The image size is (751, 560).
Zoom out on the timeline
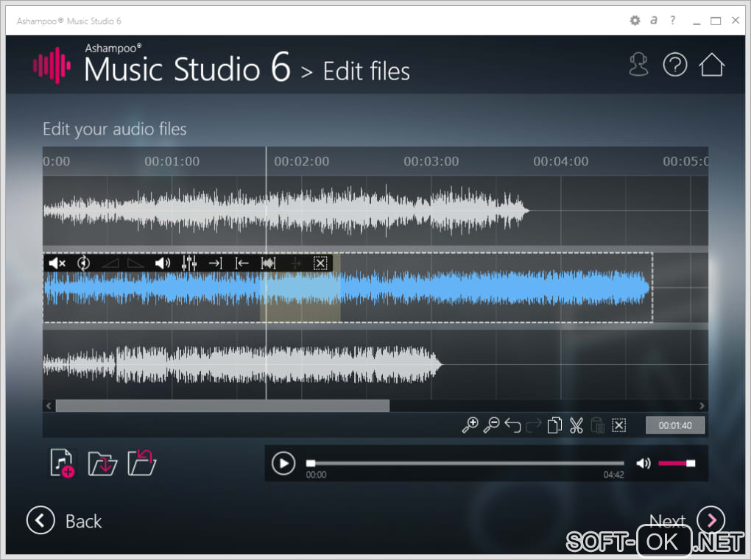pos(491,425)
